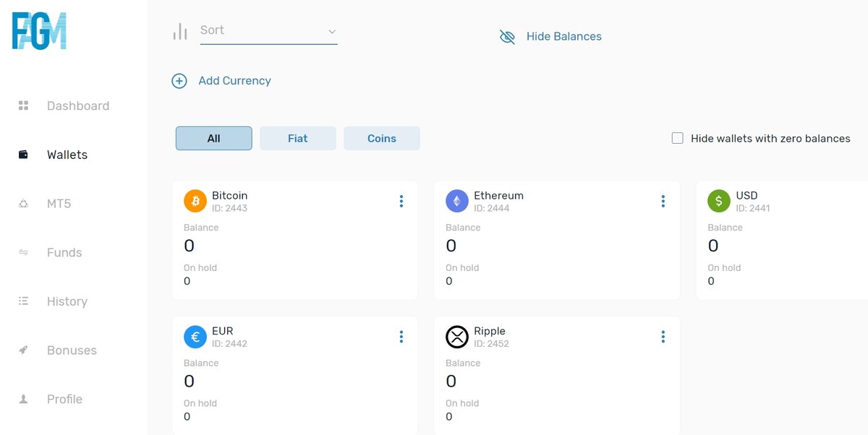
Task: Open MT5 section in sidebar
Action: coord(59,204)
